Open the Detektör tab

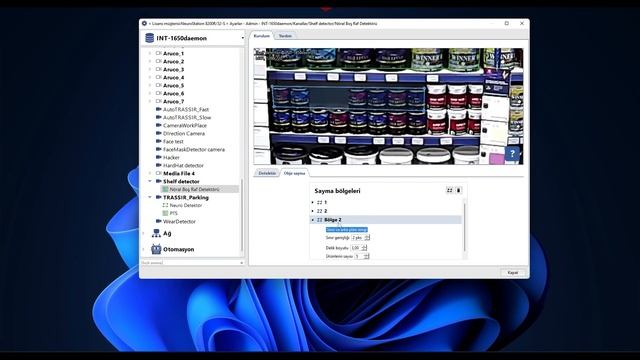(267, 173)
